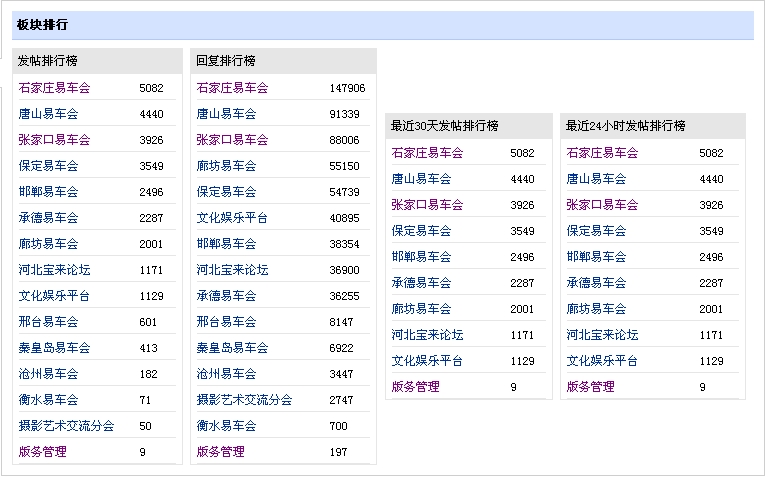Open 秦皇岛易车会 in 发帖排行榜
The height and width of the screenshot is (483, 771).
click(55, 348)
